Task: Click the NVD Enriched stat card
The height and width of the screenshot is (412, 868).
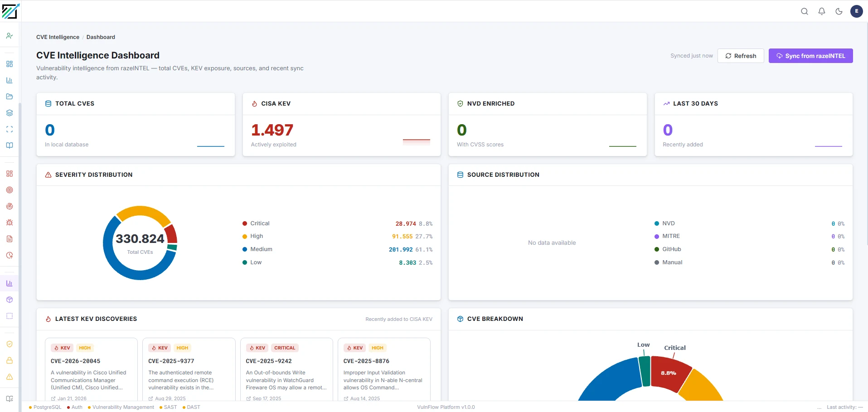Action: point(548,125)
